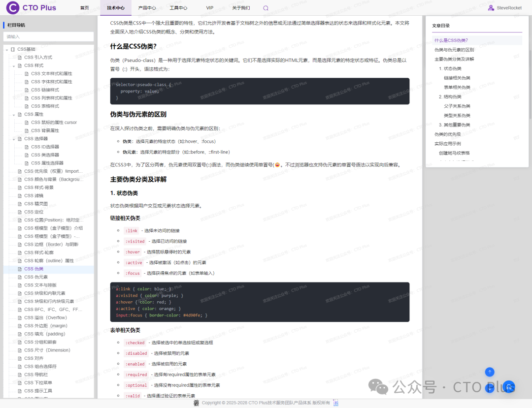Jump to 链接相关伪类 in article outline

(x=457, y=78)
